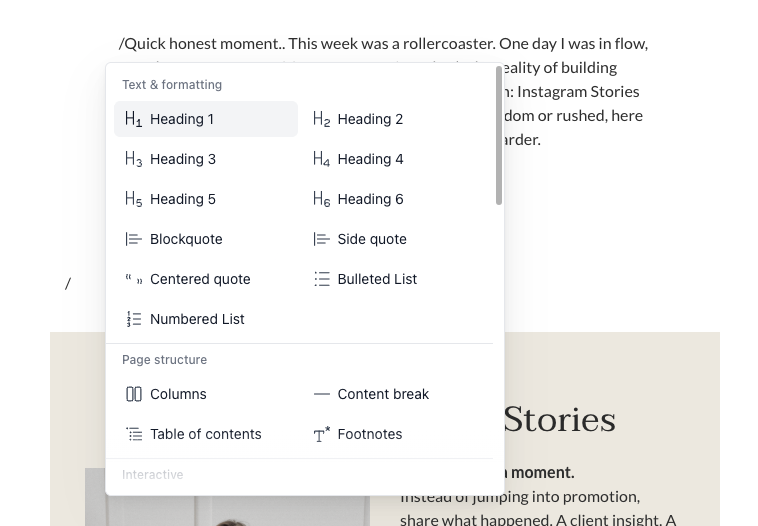Click the Numbered List icon
Viewport: 758px width, 526px height.
pos(133,319)
